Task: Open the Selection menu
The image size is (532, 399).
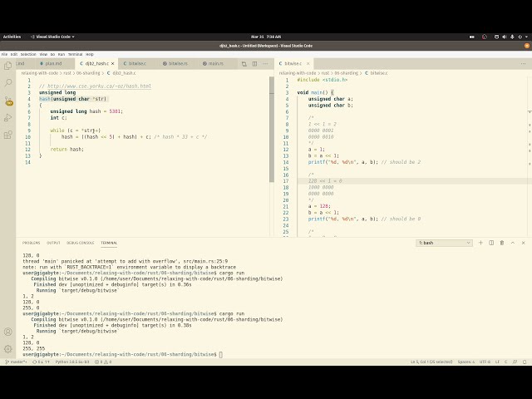Action: [x=28, y=54]
